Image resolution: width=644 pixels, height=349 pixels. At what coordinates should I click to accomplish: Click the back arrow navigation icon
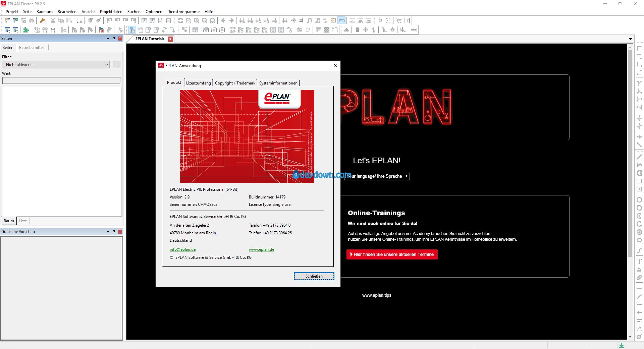click(223, 20)
